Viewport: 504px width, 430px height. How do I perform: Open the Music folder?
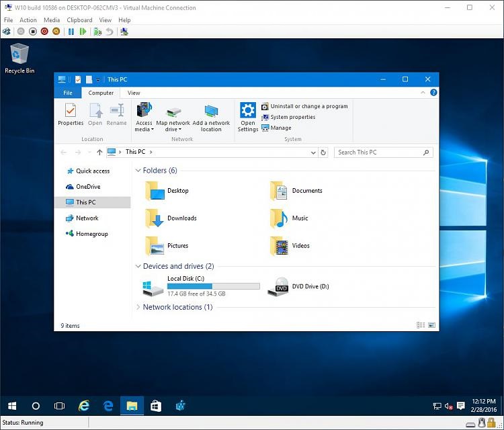tap(289, 218)
